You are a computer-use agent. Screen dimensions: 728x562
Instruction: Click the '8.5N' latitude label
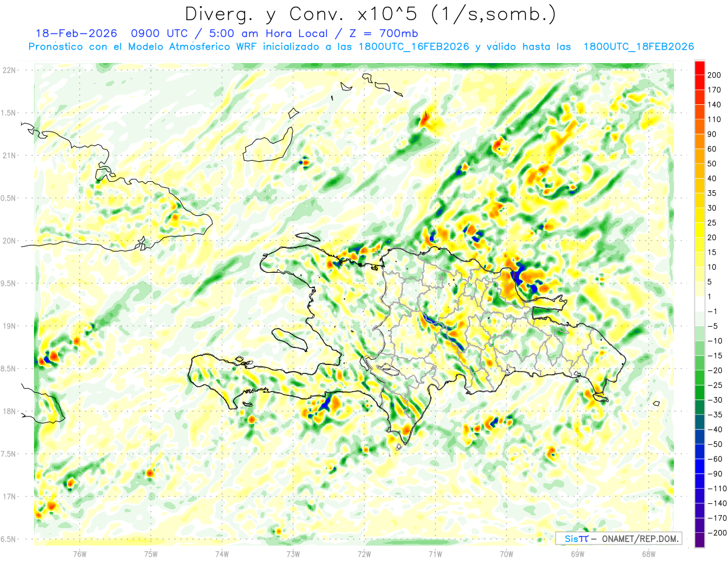pos(8,369)
